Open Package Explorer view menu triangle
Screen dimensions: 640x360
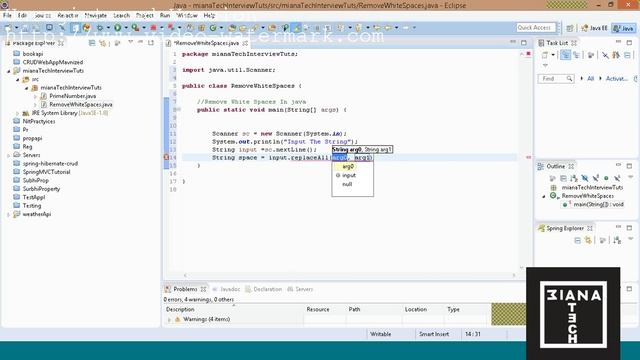coord(130,42)
